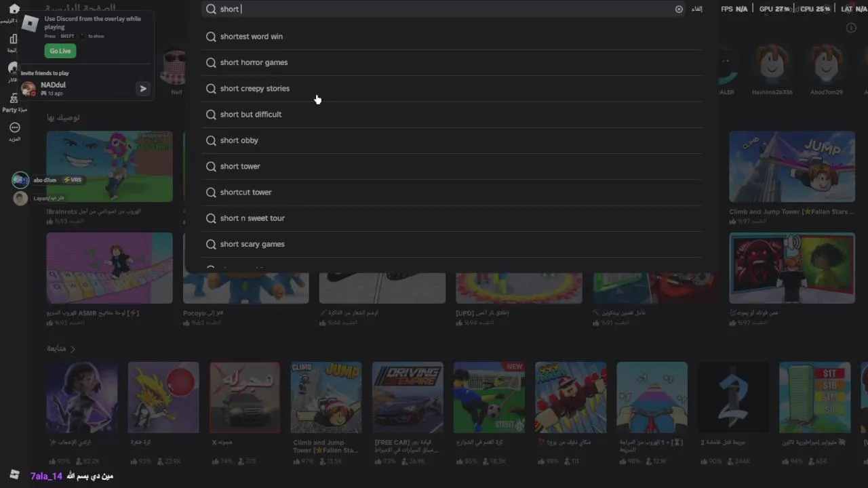868x488 pixels.
Task: Click the info icon at top right
Action: point(851,28)
